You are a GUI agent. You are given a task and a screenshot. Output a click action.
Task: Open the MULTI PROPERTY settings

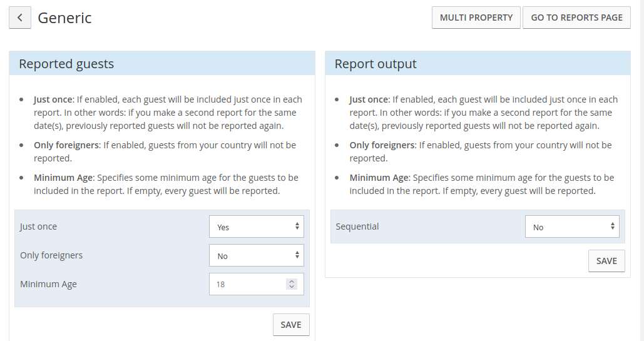pyautogui.click(x=476, y=18)
